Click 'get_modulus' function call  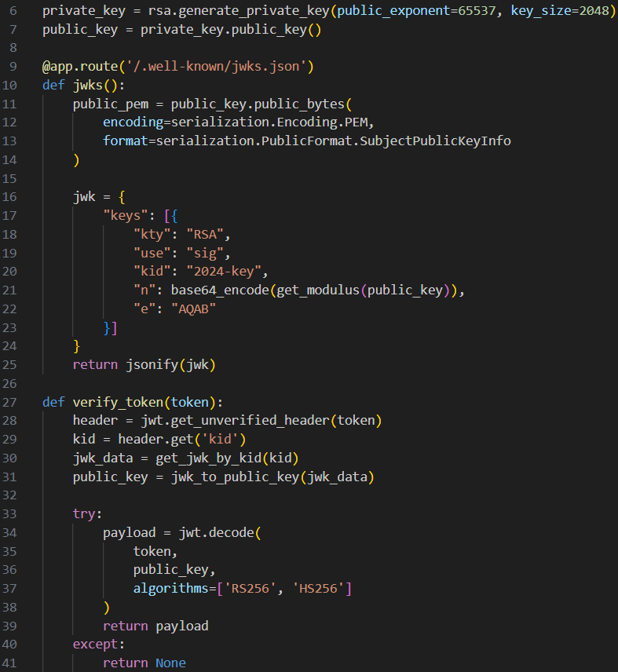click(318, 290)
